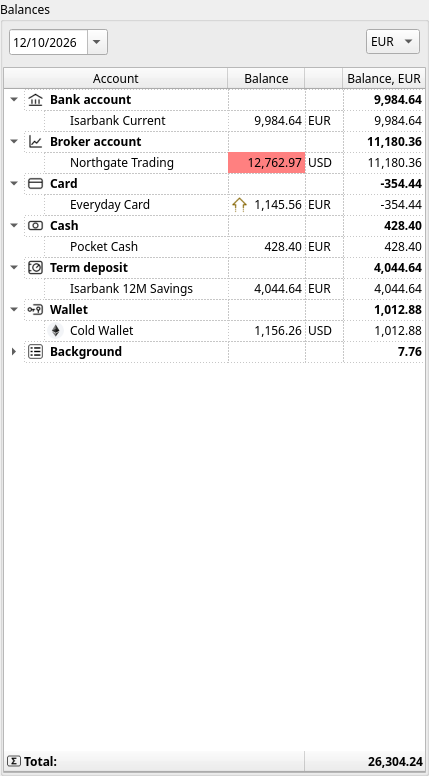Click the Ethereum icon beside Cold Wallet

pos(56,331)
